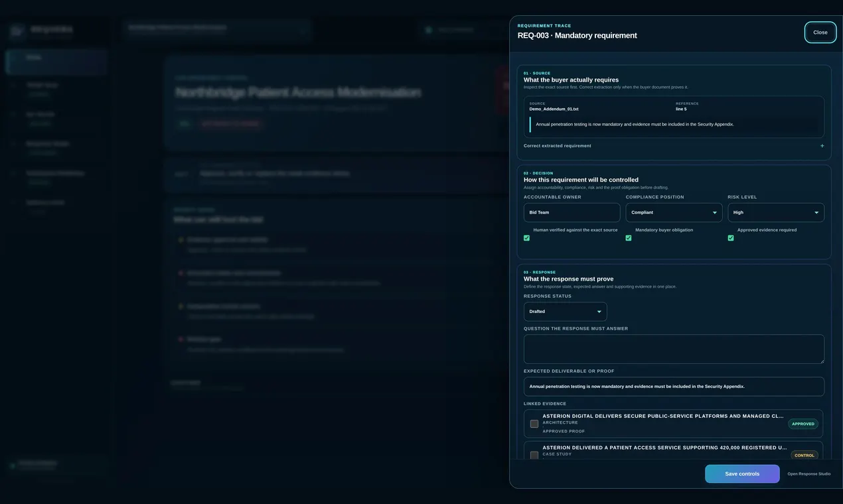Toggle the Mandatory buyer obligation checkbox

(x=629, y=238)
